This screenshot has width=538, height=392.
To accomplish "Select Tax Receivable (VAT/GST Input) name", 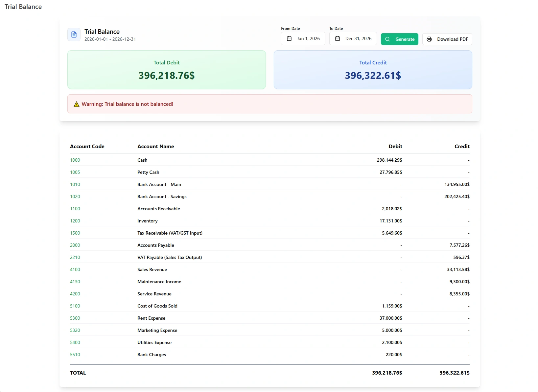I will click(x=170, y=233).
